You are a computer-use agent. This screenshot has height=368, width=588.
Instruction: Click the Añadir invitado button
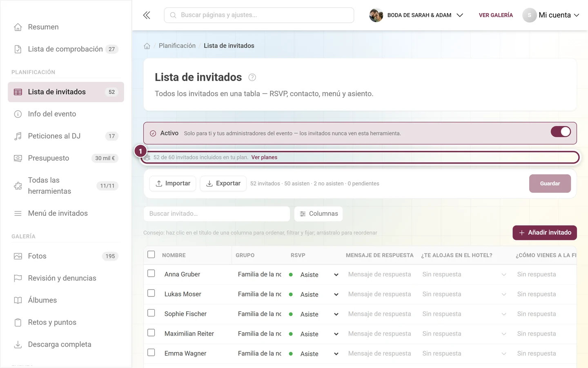(x=545, y=233)
